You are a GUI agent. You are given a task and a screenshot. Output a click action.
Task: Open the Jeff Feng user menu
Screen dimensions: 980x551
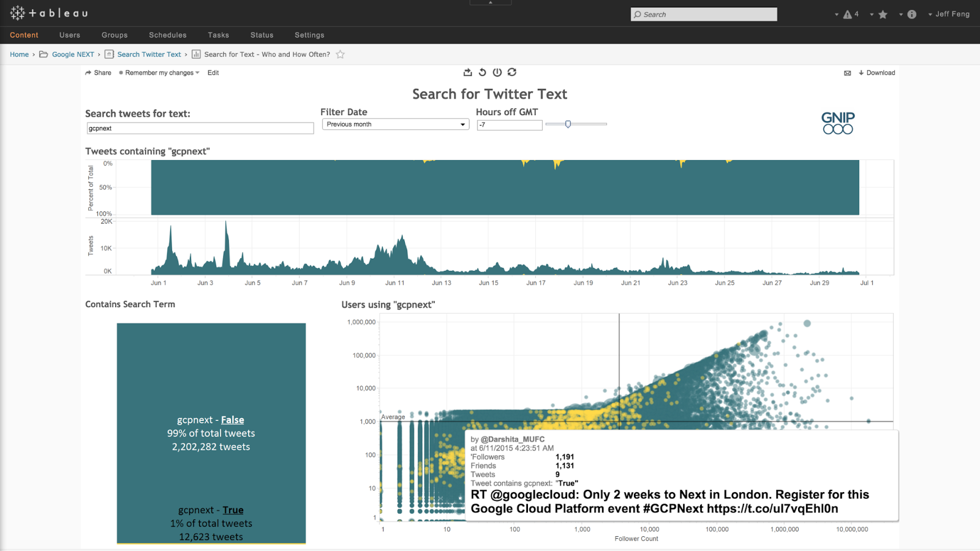[949, 14]
